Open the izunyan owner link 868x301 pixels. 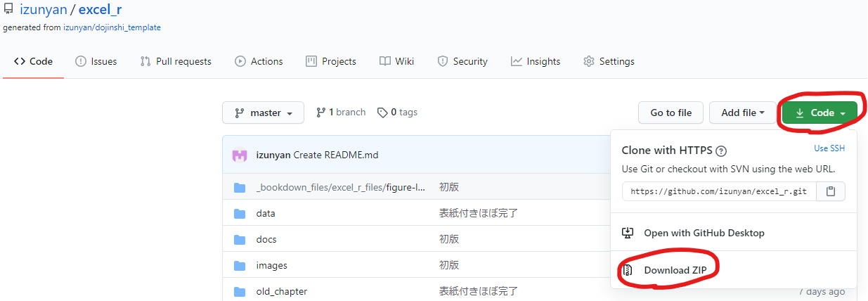[43, 11]
